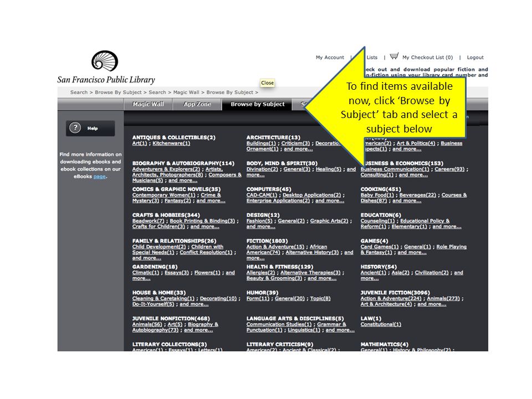This screenshot has height=399, width=532.
Task: Open the Beadwork(7) subject link
Action: point(148,221)
